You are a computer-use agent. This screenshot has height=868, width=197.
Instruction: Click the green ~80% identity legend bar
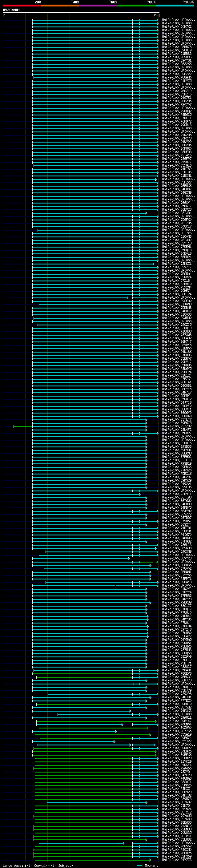click(137, 6)
